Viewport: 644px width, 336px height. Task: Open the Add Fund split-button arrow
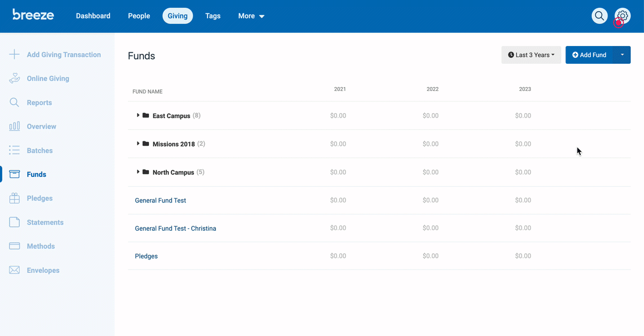[622, 55]
